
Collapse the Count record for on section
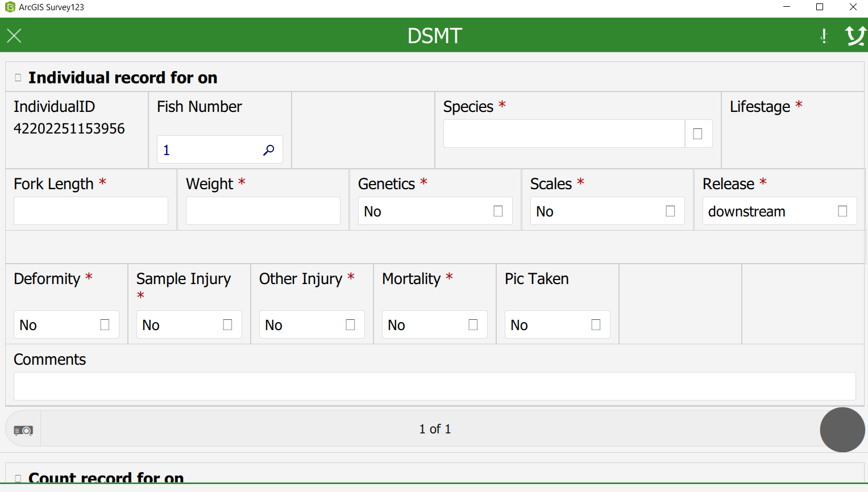point(18,478)
